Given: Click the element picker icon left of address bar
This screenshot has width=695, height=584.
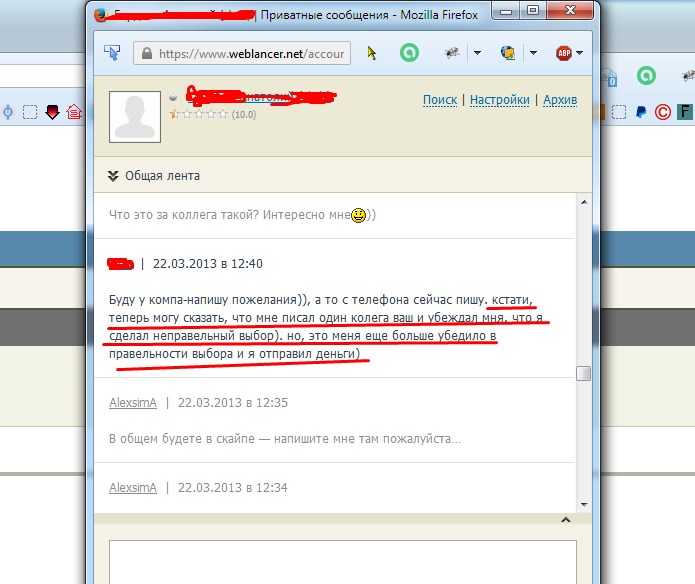Looking at the screenshot, I should tap(112, 53).
